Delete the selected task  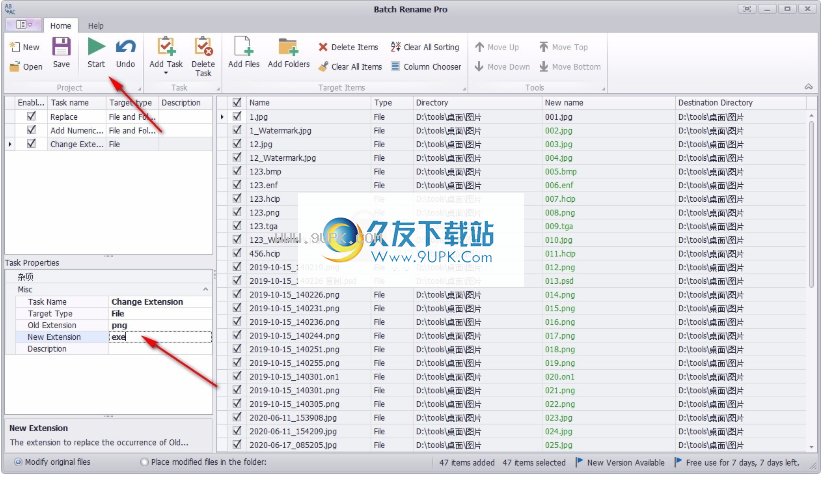pyautogui.click(x=203, y=57)
